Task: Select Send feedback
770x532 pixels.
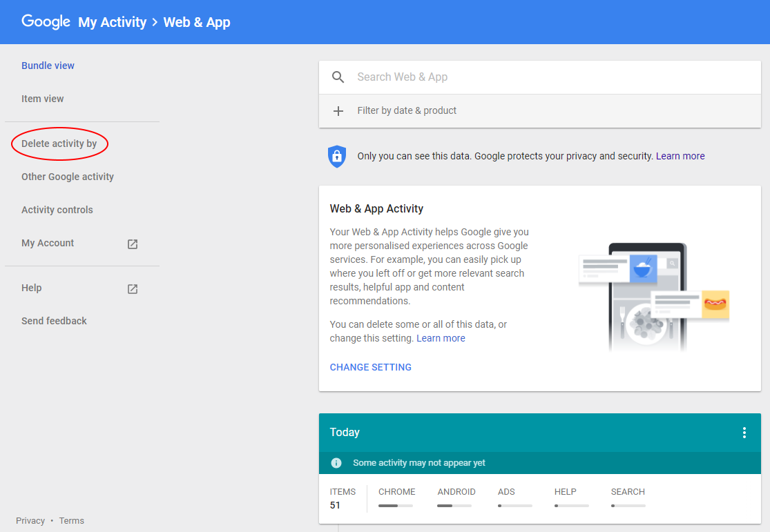Action: 54,321
